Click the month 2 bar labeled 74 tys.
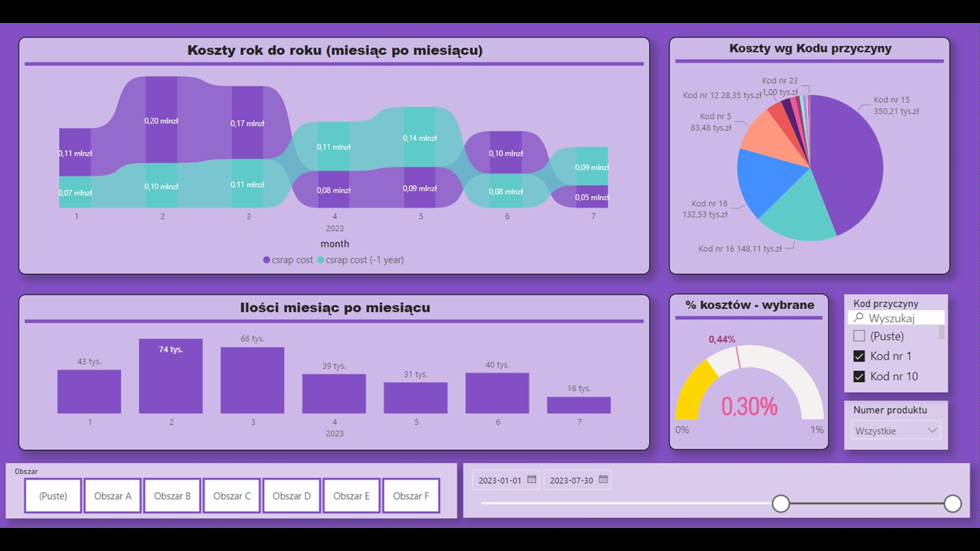This screenshot has width=980, height=551. point(171,377)
